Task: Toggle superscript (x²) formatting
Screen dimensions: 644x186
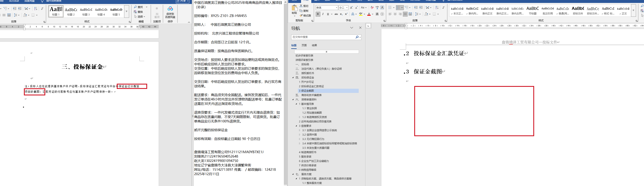Action: 346,14
